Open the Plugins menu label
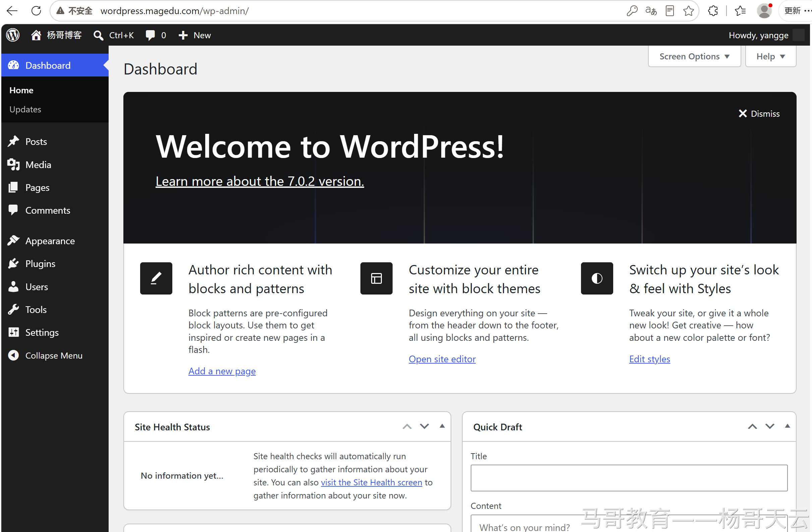 click(40, 264)
